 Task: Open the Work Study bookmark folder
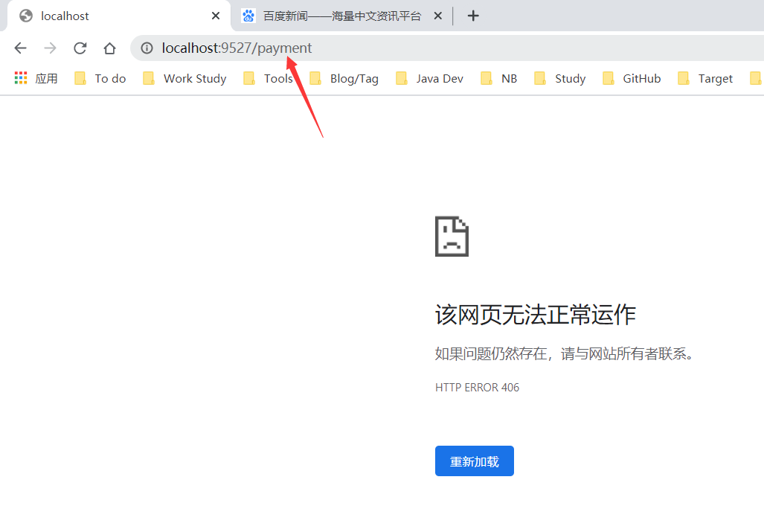click(184, 78)
